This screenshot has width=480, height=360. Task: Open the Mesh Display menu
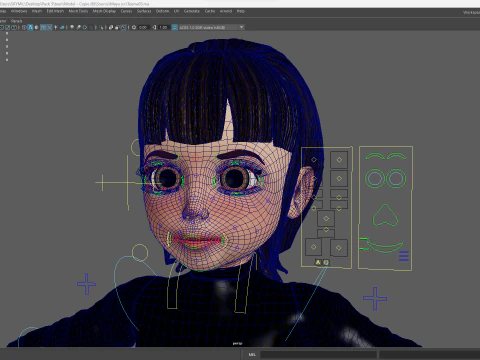(x=104, y=11)
